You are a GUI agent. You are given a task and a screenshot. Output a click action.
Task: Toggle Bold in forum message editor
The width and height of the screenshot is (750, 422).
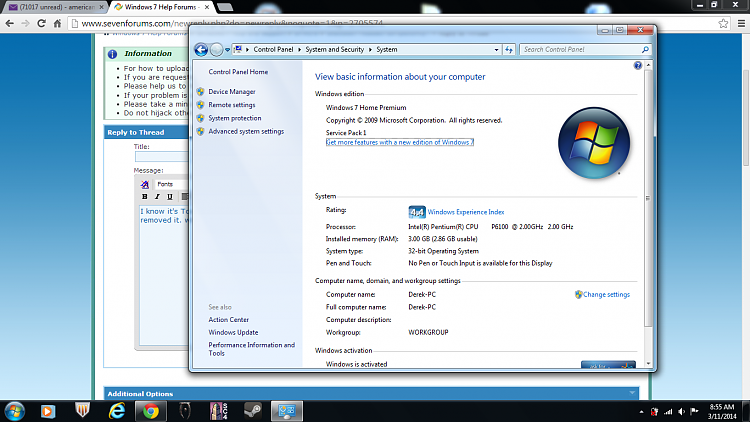[144, 197]
